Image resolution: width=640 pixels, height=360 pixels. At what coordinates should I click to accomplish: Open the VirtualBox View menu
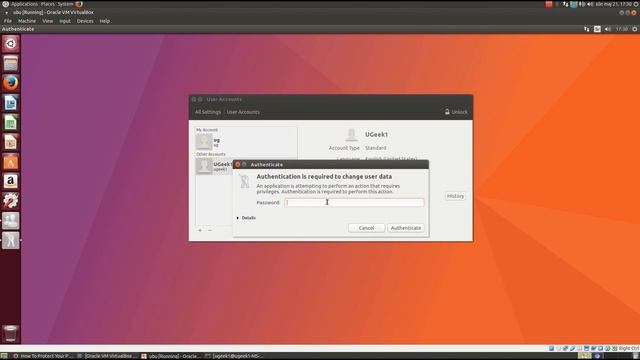[x=48, y=21]
